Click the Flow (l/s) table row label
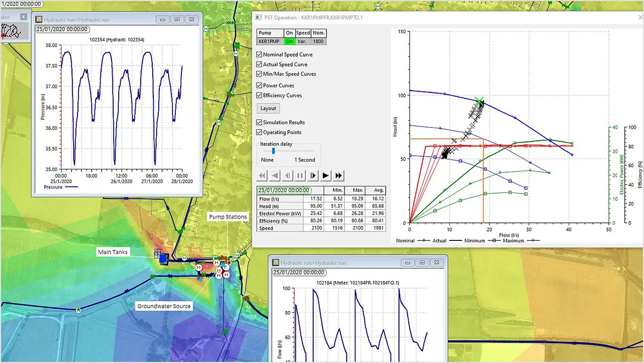644x363 pixels. click(x=269, y=199)
